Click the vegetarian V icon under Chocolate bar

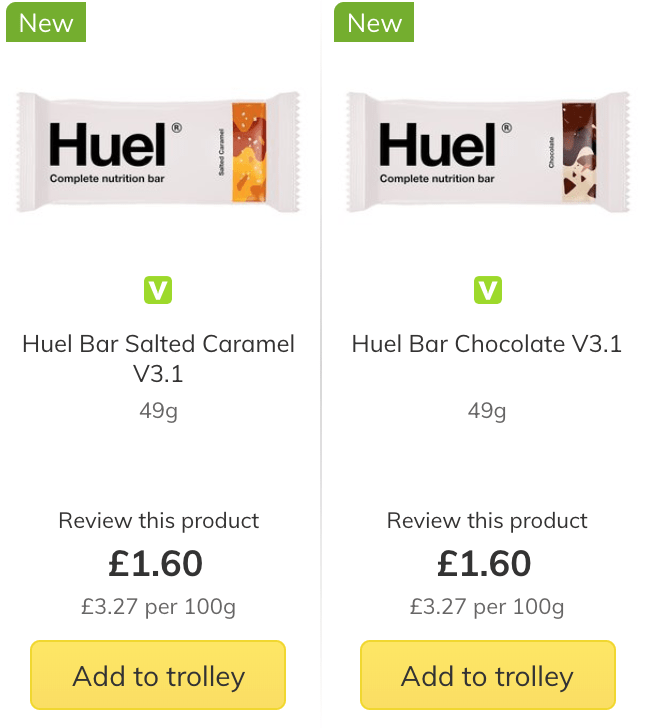pos(487,290)
